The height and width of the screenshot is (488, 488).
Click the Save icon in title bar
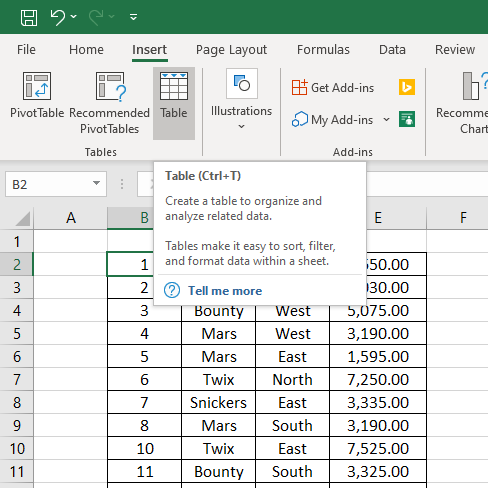[29, 17]
